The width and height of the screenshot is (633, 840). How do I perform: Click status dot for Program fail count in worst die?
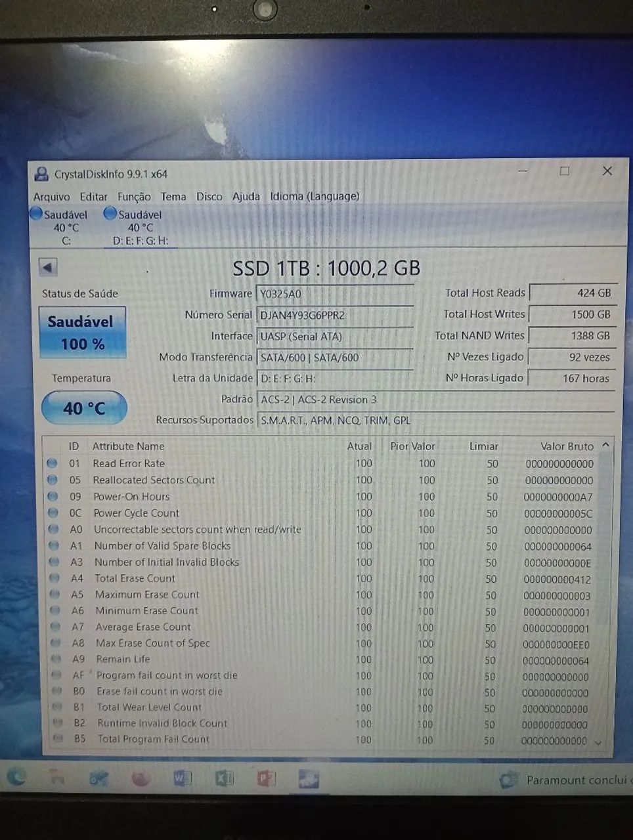(57, 675)
